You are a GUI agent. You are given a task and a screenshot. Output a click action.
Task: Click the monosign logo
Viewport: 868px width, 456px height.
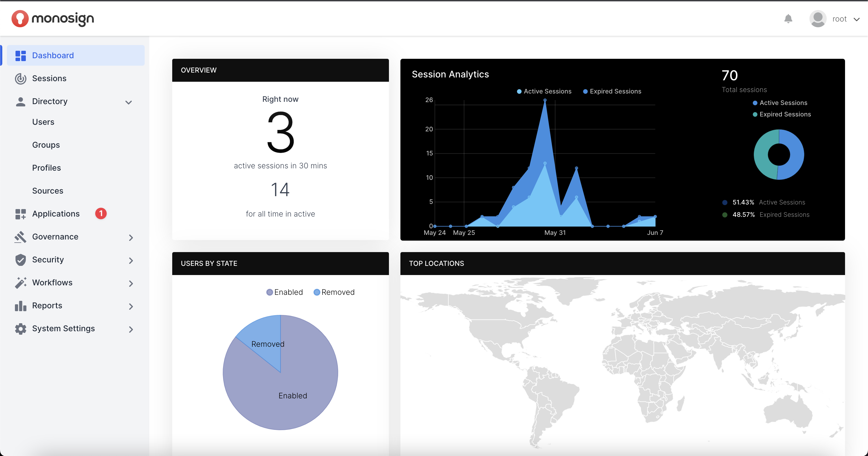pyautogui.click(x=53, y=19)
